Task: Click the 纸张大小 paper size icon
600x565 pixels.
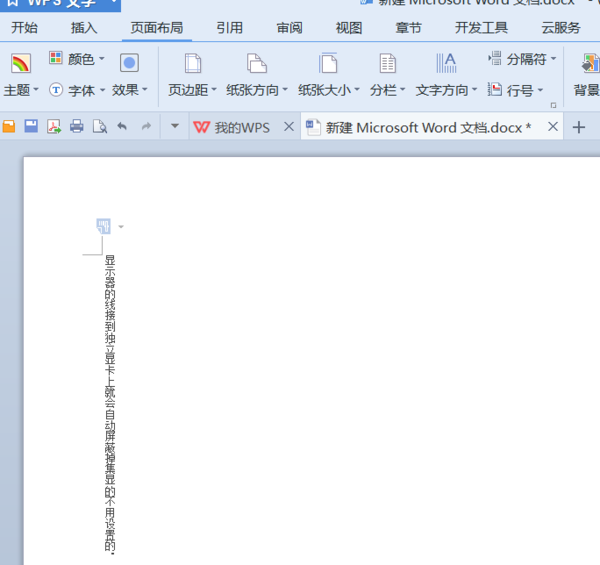Action: pyautogui.click(x=328, y=63)
